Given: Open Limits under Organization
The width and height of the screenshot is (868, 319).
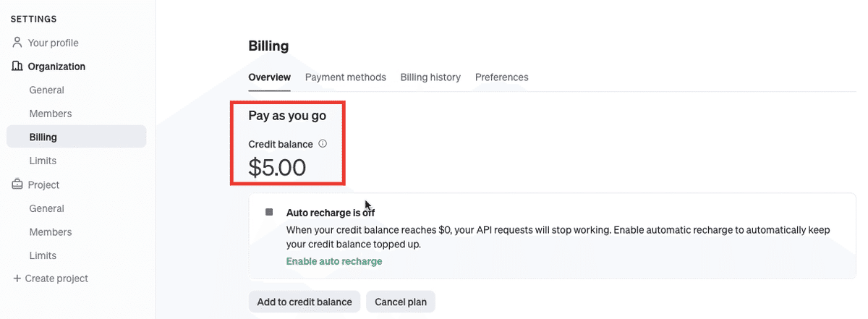Looking at the screenshot, I should pos(43,161).
